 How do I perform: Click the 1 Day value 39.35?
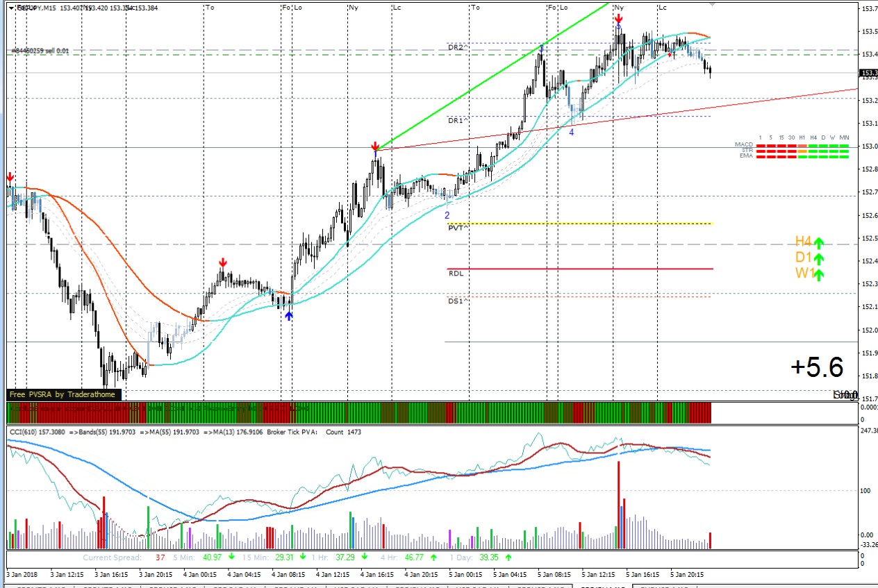(x=490, y=557)
